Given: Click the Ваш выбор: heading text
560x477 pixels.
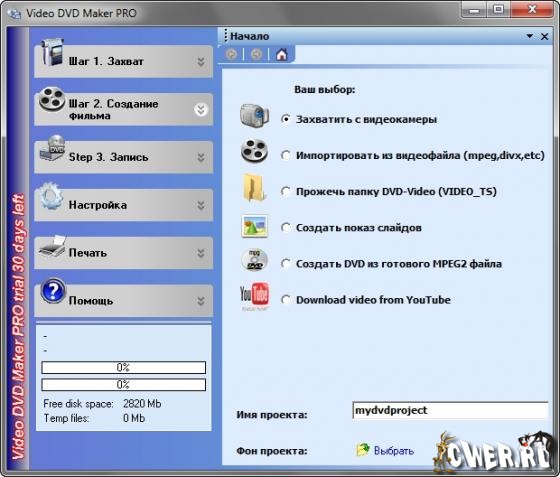Looking at the screenshot, I should [325, 89].
